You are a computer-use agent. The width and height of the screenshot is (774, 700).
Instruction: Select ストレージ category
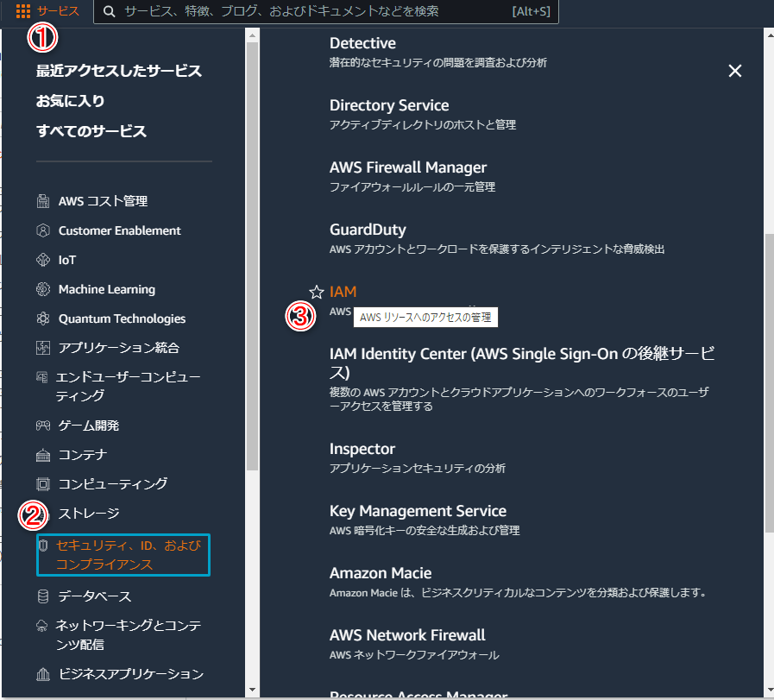coord(89,514)
